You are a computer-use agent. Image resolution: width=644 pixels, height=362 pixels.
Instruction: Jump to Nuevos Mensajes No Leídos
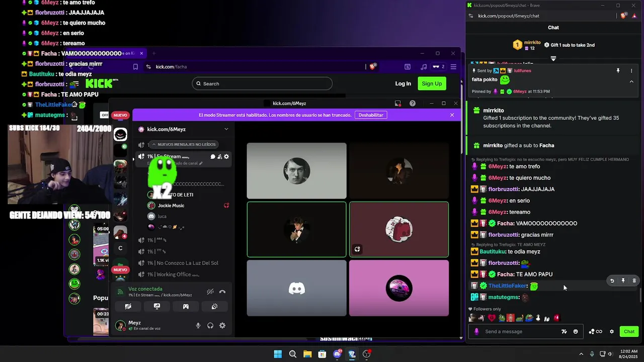coord(183,144)
